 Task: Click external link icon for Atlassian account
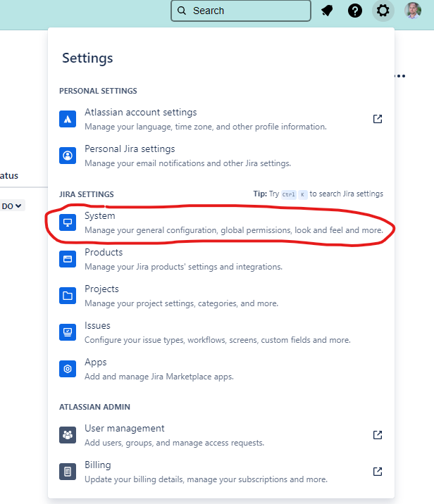pos(378,119)
